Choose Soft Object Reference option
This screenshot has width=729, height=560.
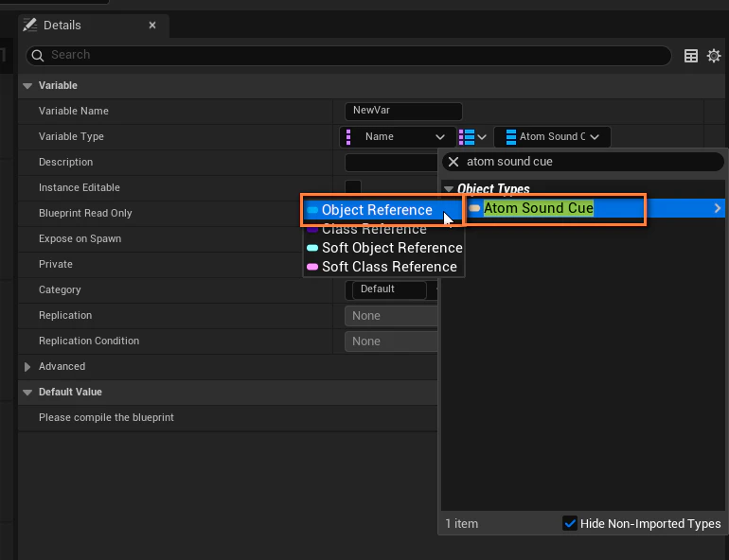(383, 248)
